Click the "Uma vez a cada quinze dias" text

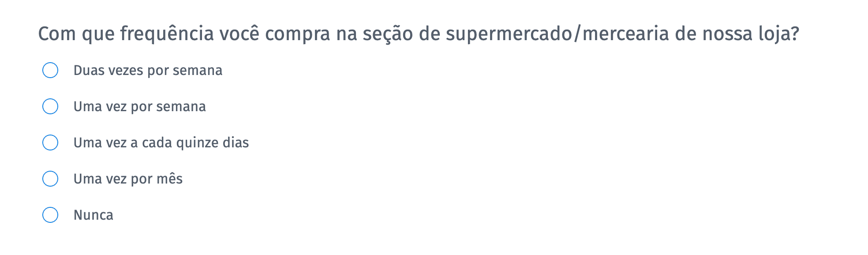[161, 142]
